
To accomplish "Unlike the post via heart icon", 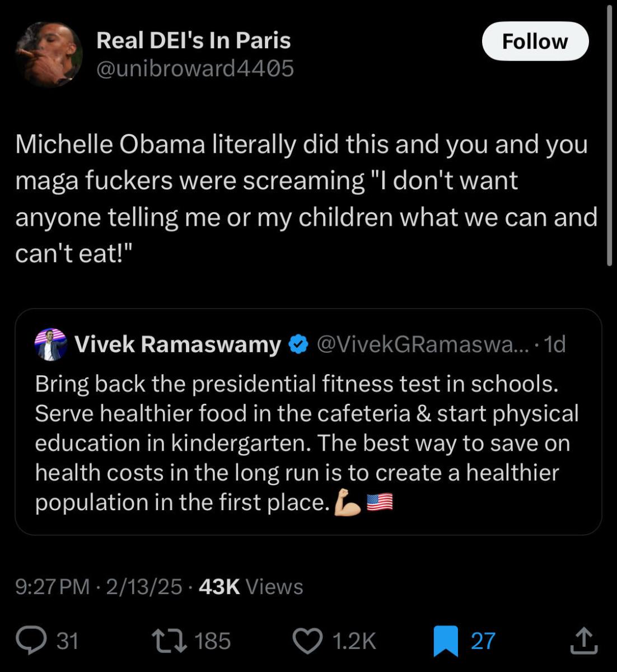I will click(x=308, y=642).
